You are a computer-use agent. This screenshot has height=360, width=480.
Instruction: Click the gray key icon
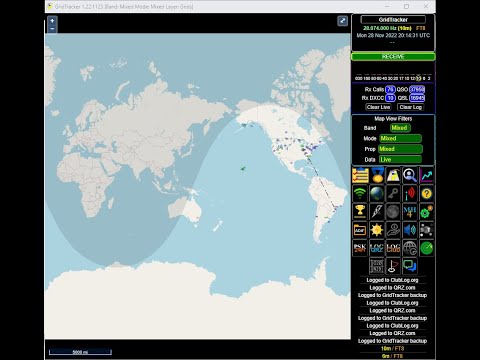(393, 193)
